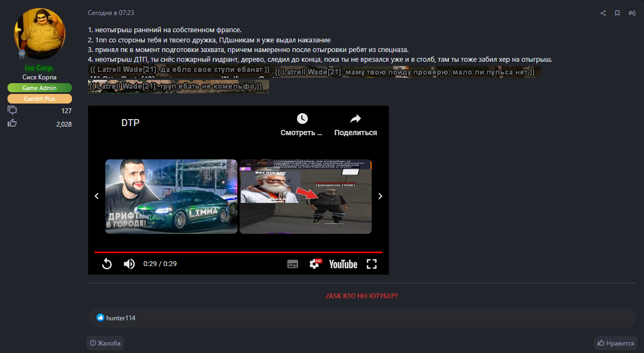Replay the video with the replay icon
This screenshot has width=644, height=353.
(x=106, y=263)
